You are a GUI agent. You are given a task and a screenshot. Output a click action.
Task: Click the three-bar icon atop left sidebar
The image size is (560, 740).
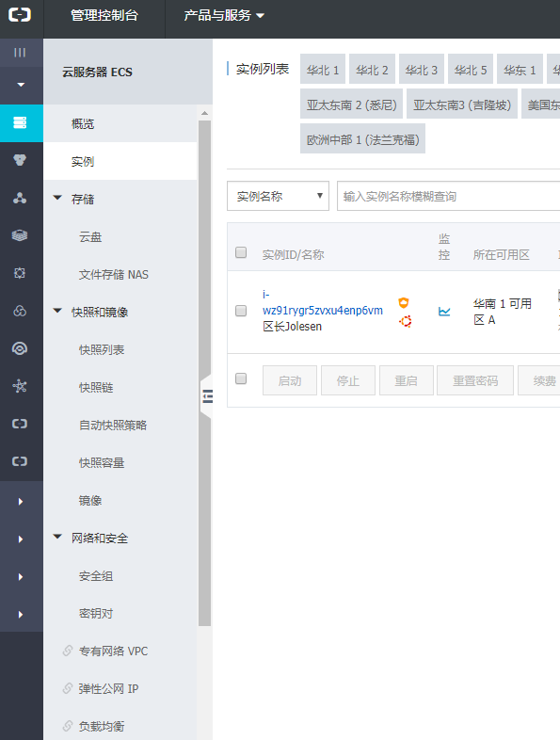20,53
